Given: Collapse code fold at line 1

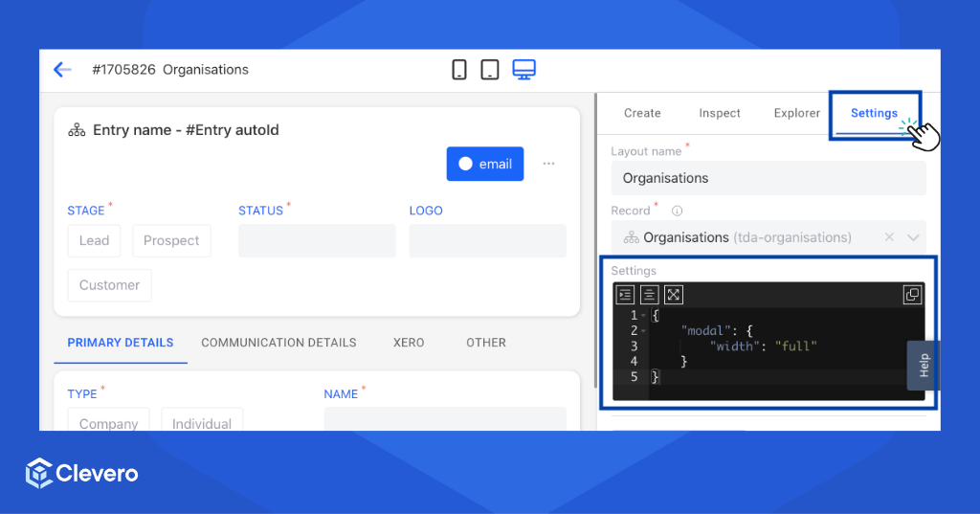Looking at the screenshot, I should (x=643, y=315).
